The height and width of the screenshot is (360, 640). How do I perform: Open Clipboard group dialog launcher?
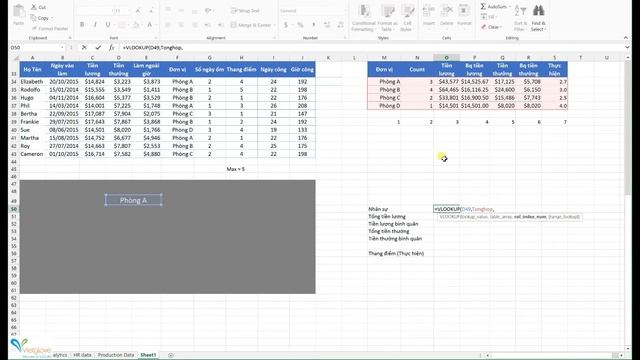(x=70, y=38)
